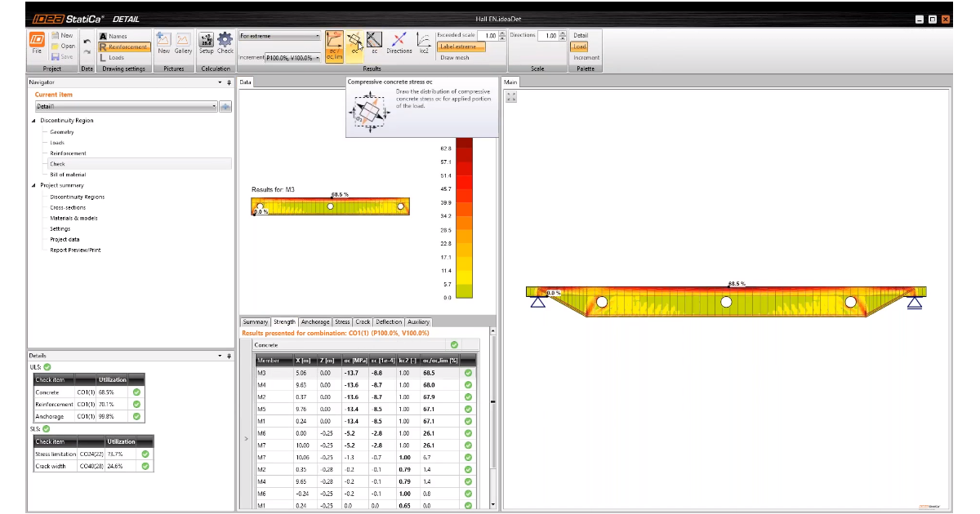This screenshot has width=980, height=514.
Task: Open the Deflection results tab
Action: tap(389, 321)
